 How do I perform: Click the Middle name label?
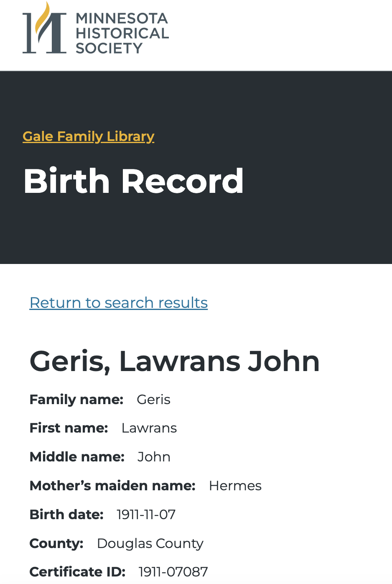coord(77,457)
